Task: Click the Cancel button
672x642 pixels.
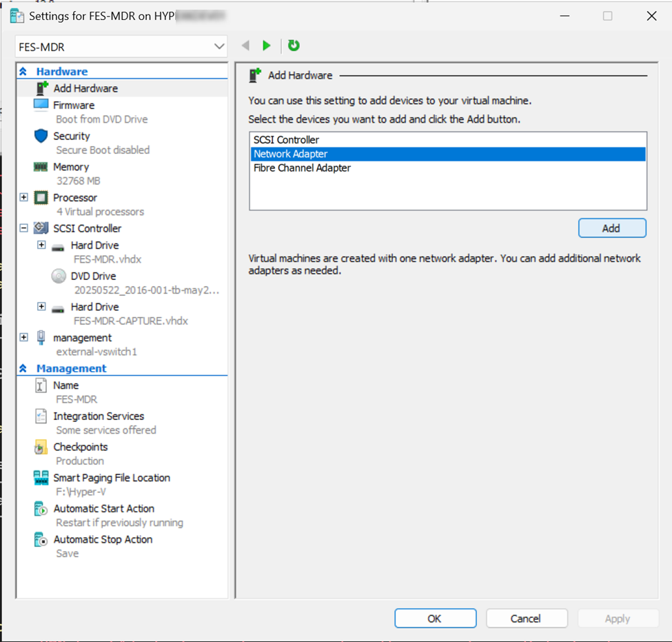Action: point(527,619)
